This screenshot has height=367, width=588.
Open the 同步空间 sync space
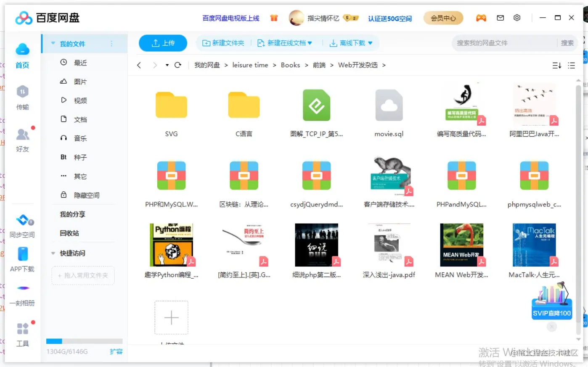click(x=22, y=226)
